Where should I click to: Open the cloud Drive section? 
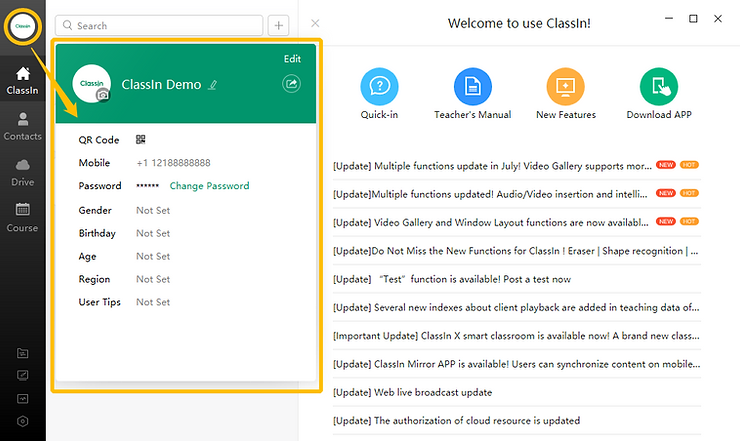pyautogui.click(x=22, y=171)
